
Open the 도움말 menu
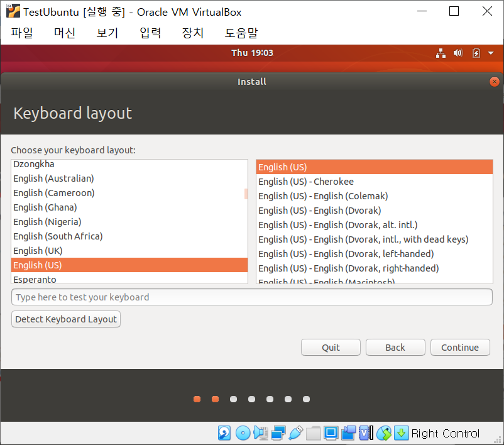[241, 33]
